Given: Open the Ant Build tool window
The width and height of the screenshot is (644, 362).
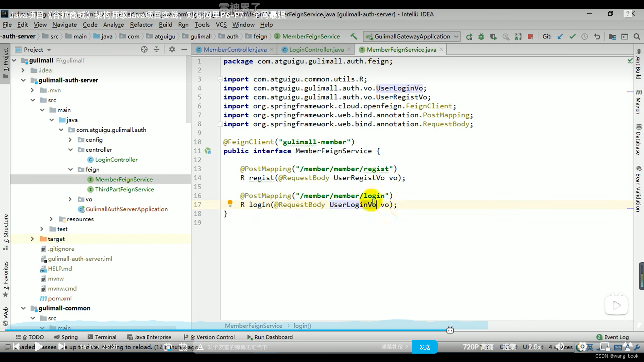Looking at the screenshot, I should point(639,64).
